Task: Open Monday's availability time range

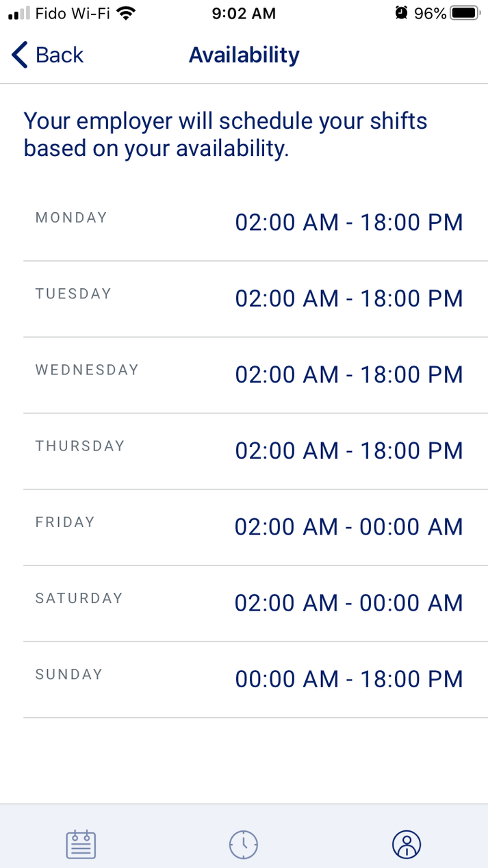Action: (348, 222)
